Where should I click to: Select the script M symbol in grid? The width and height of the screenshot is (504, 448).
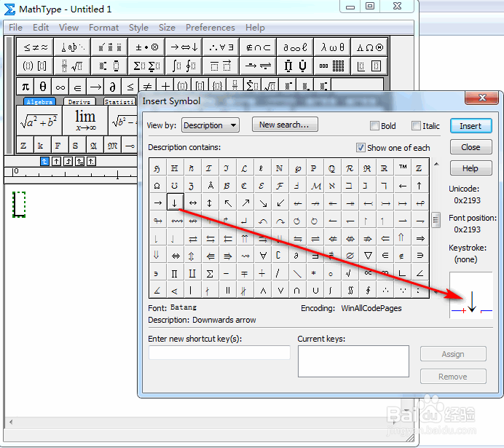coord(315,186)
